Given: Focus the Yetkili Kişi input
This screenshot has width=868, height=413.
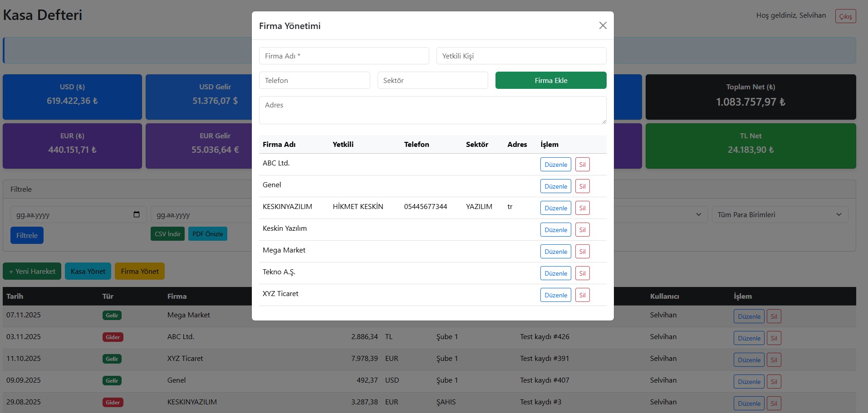Looking at the screenshot, I should coord(521,56).
